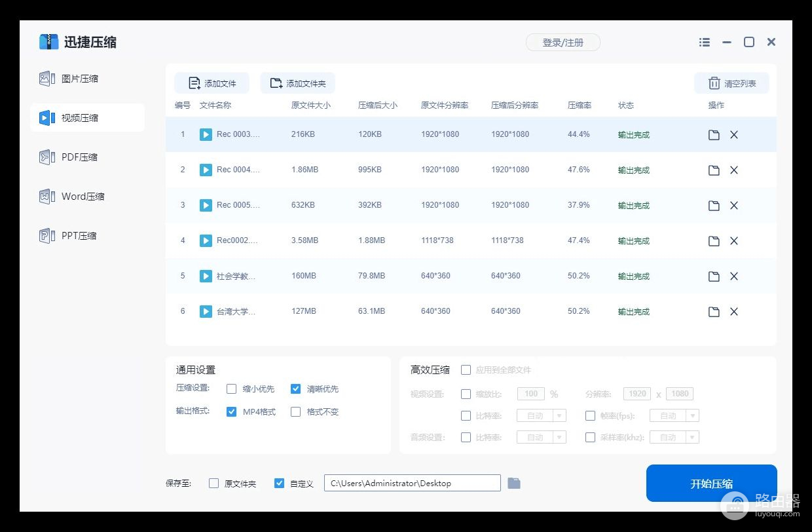Open output folder for Rec 0003 row

pos(714,135)
